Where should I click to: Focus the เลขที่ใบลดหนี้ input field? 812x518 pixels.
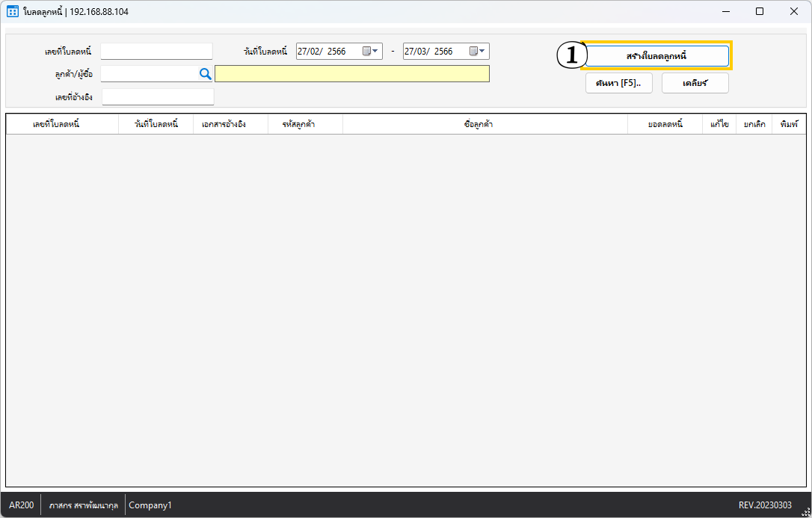[156, 52]
